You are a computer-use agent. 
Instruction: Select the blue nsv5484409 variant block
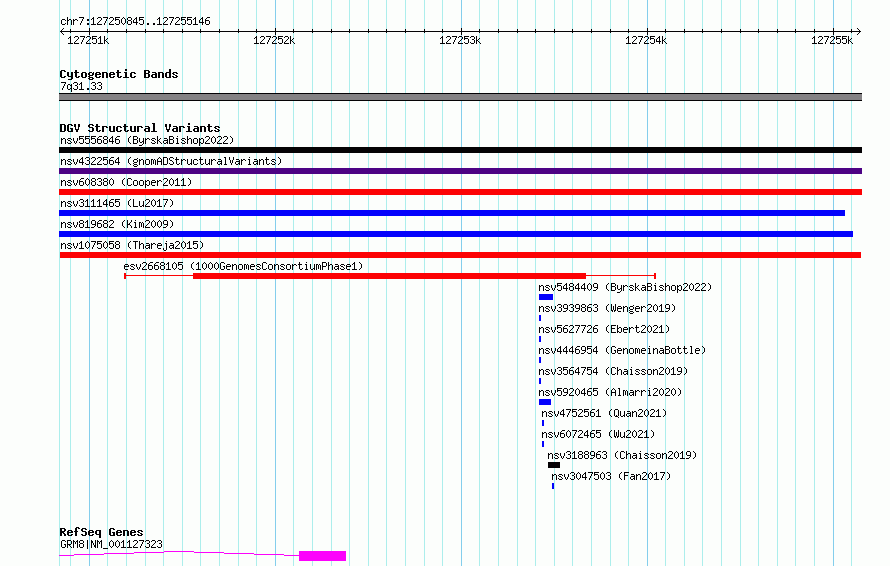tap(545, 297)
